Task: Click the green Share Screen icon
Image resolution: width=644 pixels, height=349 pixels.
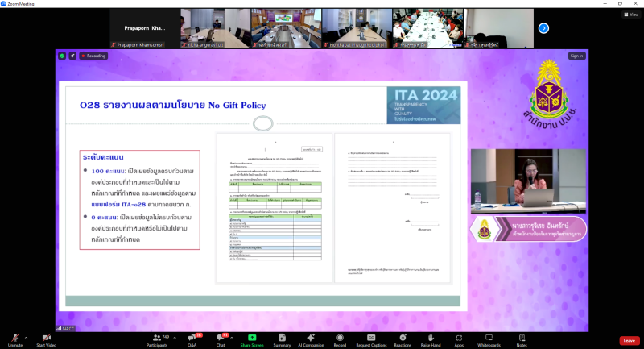Action: 251,339
